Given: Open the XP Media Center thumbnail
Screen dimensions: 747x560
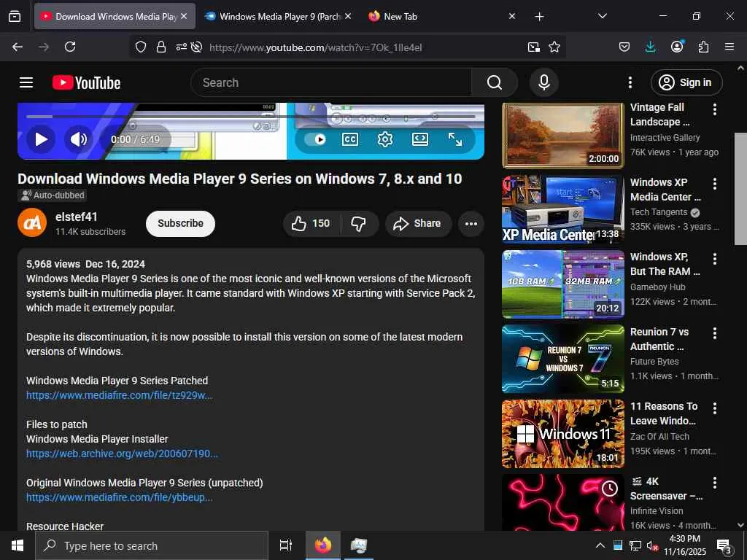Looking at the screenshot, I should [x=562, y=209].
